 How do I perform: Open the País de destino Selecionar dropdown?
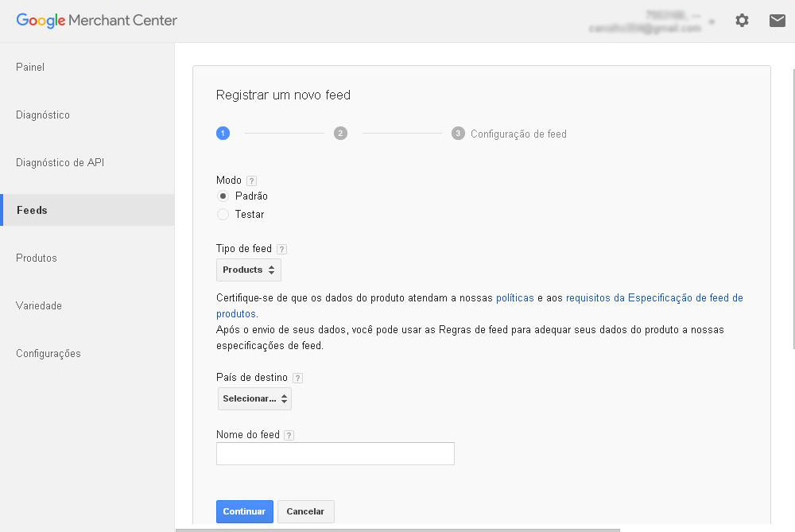[254, 398]
